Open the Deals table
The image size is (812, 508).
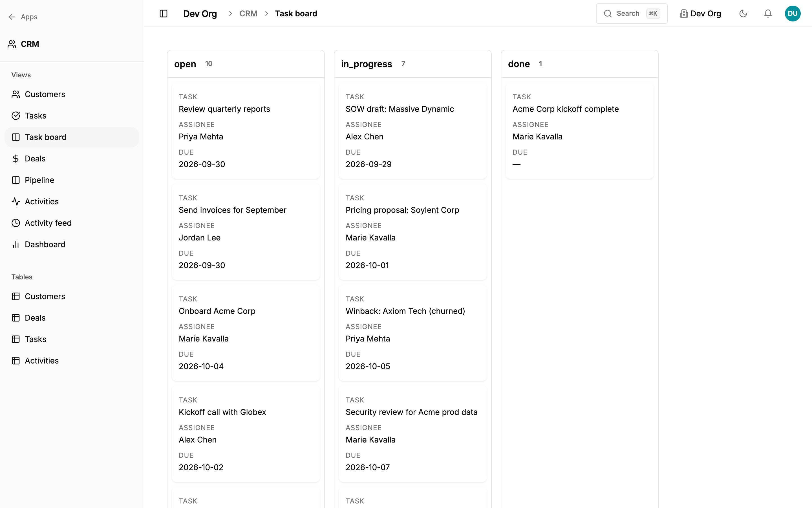coord(72,318)
